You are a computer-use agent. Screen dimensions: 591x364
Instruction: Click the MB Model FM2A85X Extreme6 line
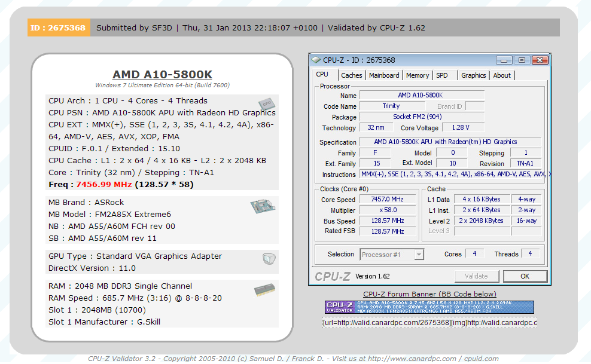[x=109, y=214]
